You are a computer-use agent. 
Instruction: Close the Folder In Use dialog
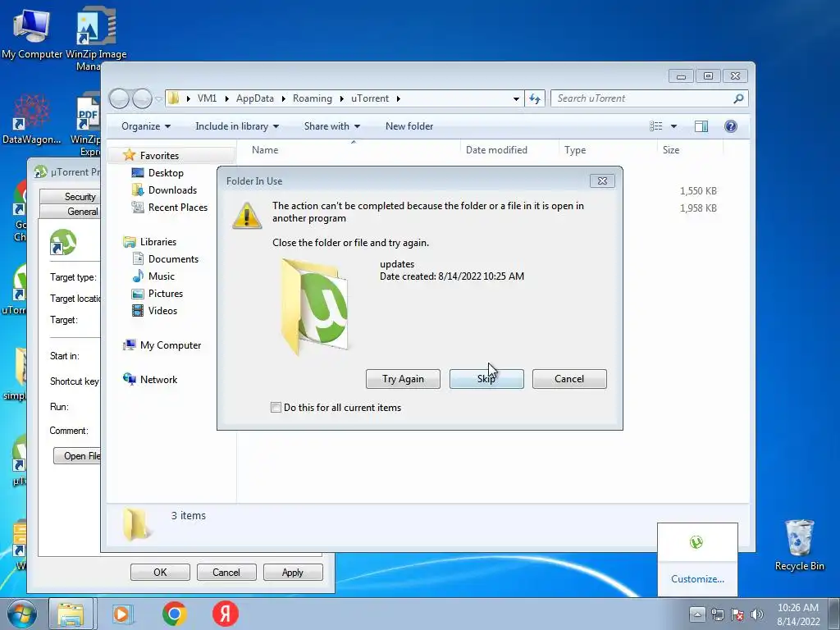coord(602,181)
